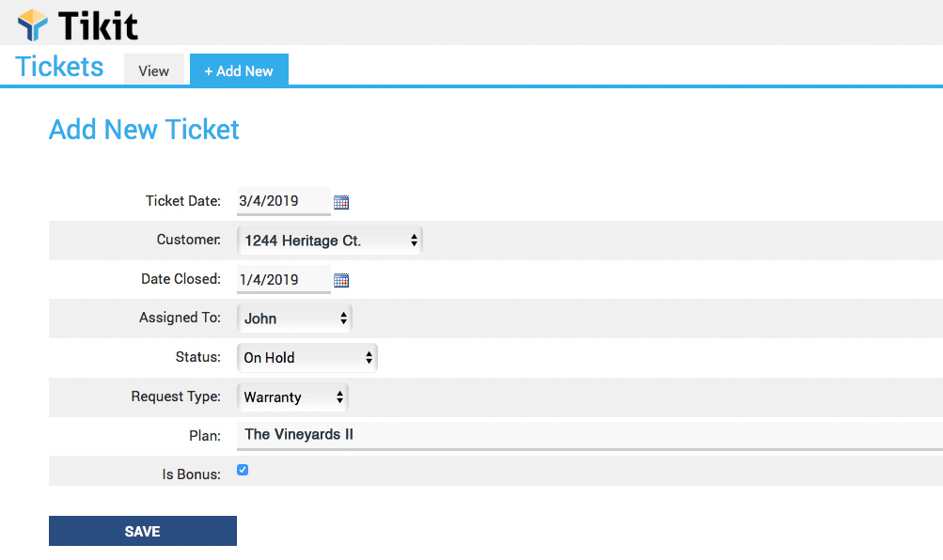
Task: Click into the Ticket Date input field
Action: coord(282,201)
